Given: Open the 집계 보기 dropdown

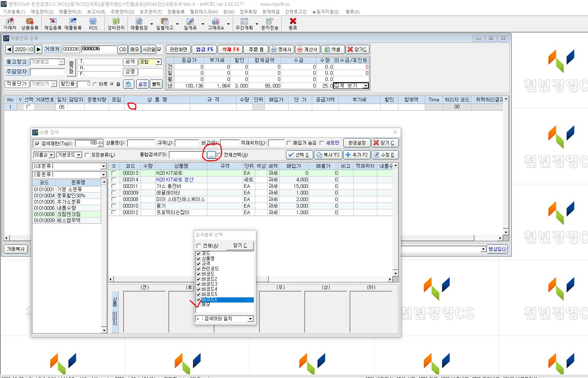Looking at the screenshot, I should tap(365, 86).
